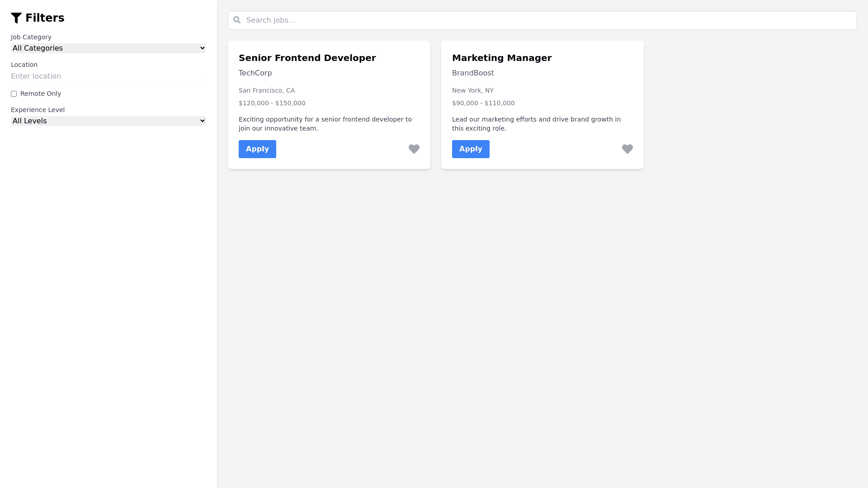The image size is (868, 488).
Task: Open the Job Category dropdown
Action: pos(108,48)
